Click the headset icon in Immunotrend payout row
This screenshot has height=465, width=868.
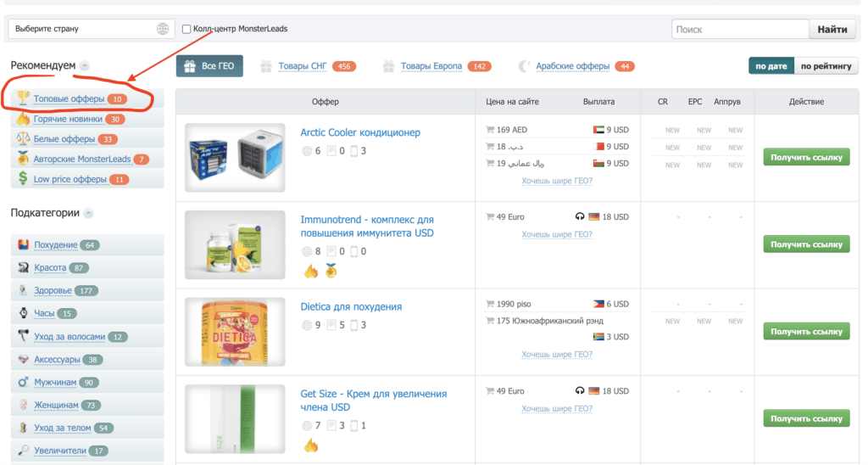[580, 216]
